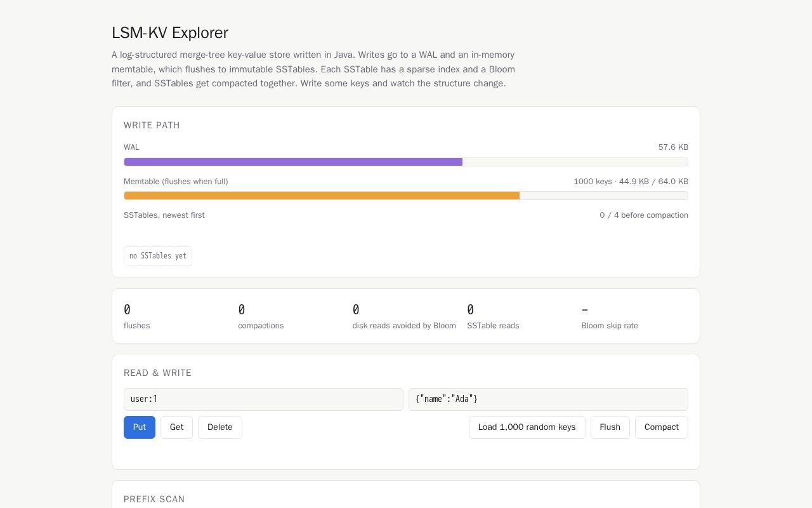This screenshot has height=508, width=812.
Task: Click the purple WAL progress bar
Action: point(406,162)
